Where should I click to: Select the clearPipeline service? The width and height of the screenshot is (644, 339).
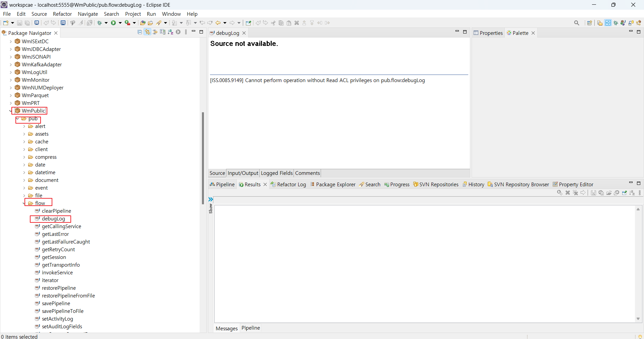tap(56, 211)
